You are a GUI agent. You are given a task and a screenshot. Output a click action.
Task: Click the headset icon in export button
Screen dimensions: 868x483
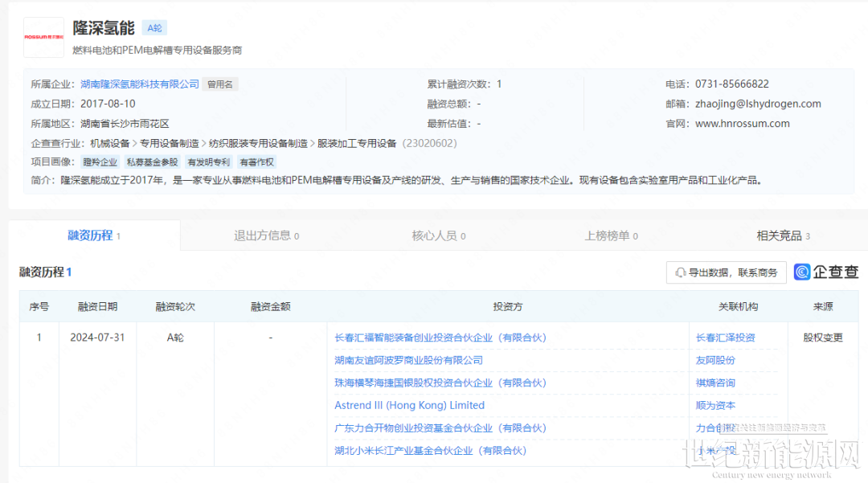pos(681,272)
